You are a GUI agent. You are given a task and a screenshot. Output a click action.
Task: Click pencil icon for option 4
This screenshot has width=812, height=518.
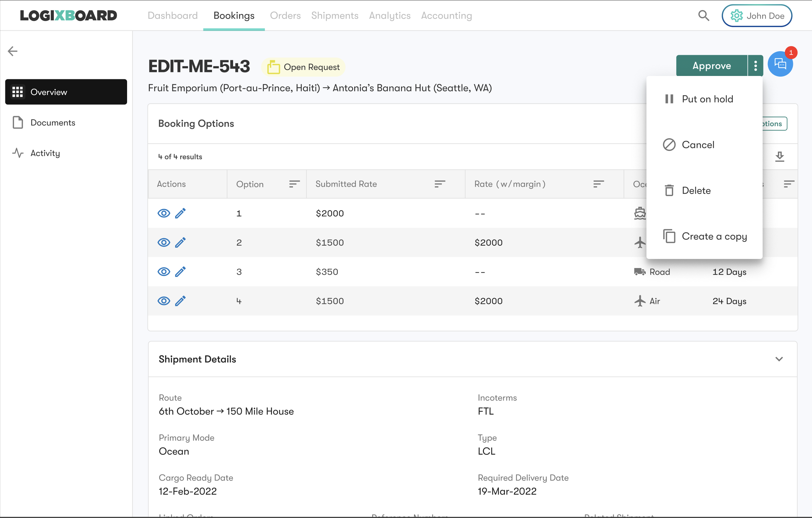[180, 301]
